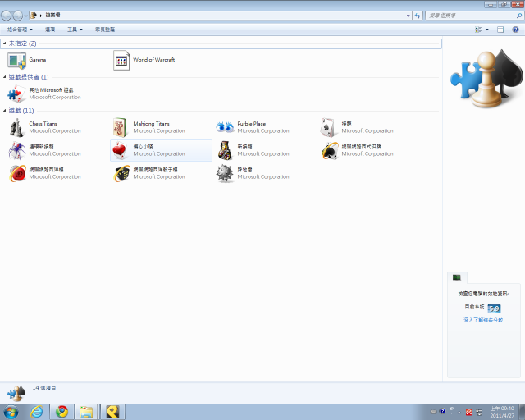Select Purble Place
This screenshot has width=525, height=420.
point(253,127)
